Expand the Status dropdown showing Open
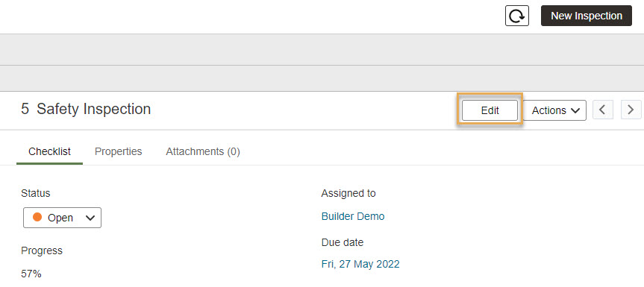644x287 pixels. pyautogui.click(x=62, y=218)
